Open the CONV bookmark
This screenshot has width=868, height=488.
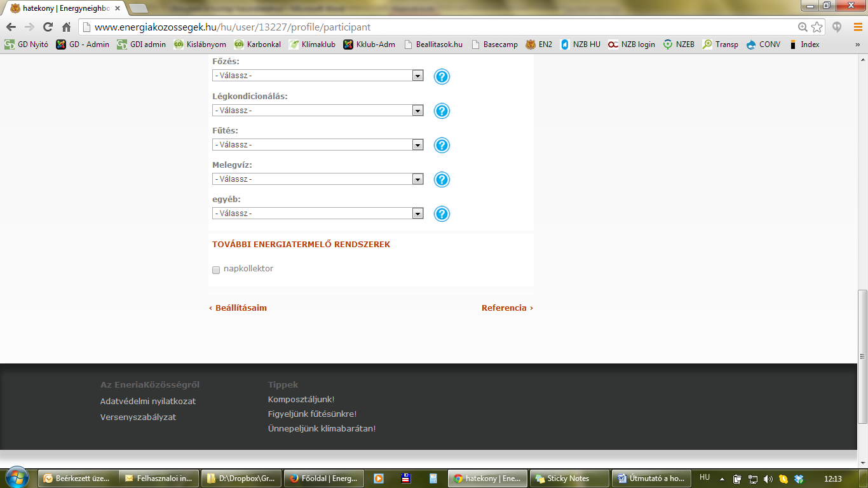coord(763,44)
